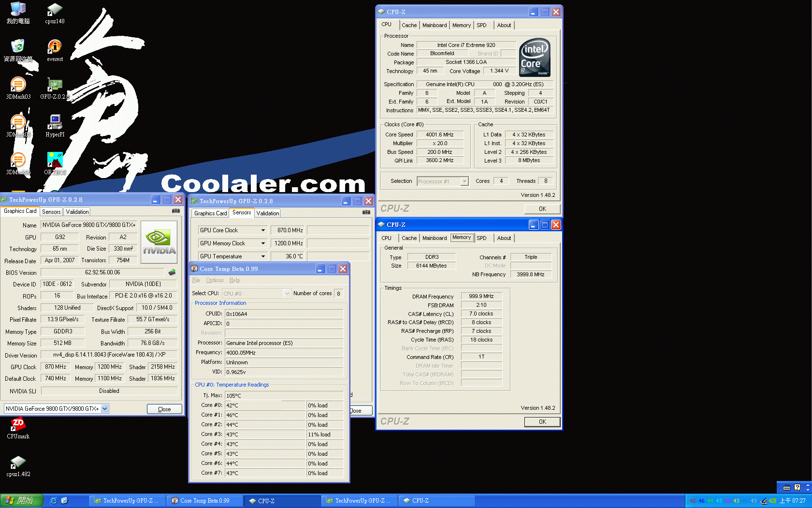812x508 pixels.
Task: Open the everest desktop shortcut
Action: pyautogui.click(x=55, y=47)
